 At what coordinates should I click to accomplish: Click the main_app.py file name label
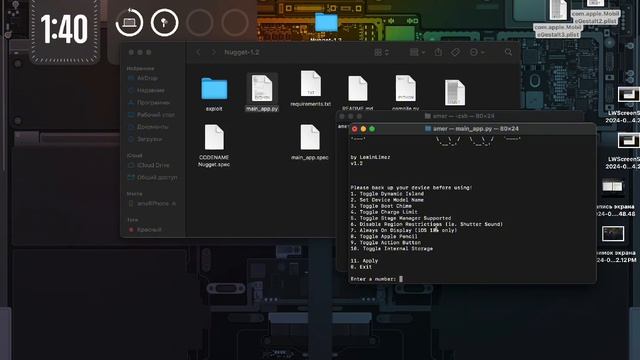click(x=262, y=109)
